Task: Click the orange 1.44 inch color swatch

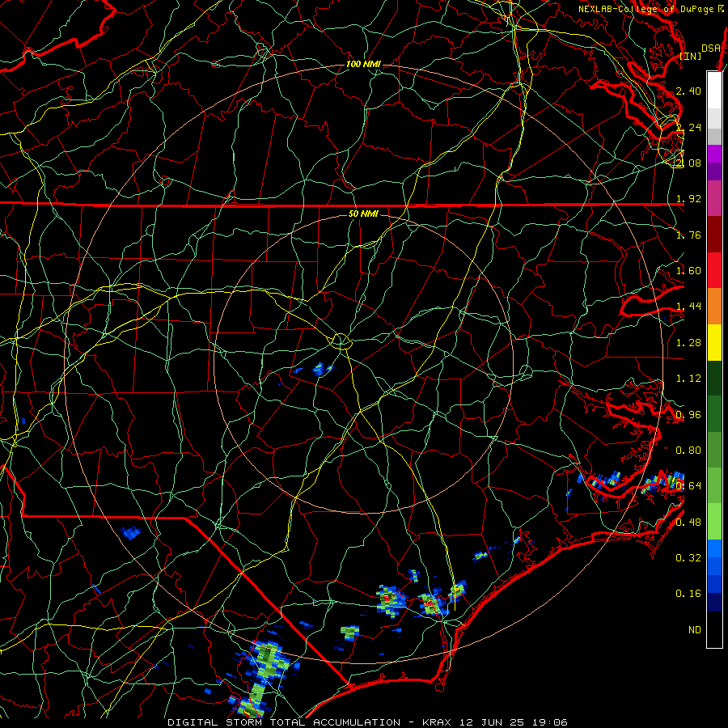Action: (x=714, y=306)
